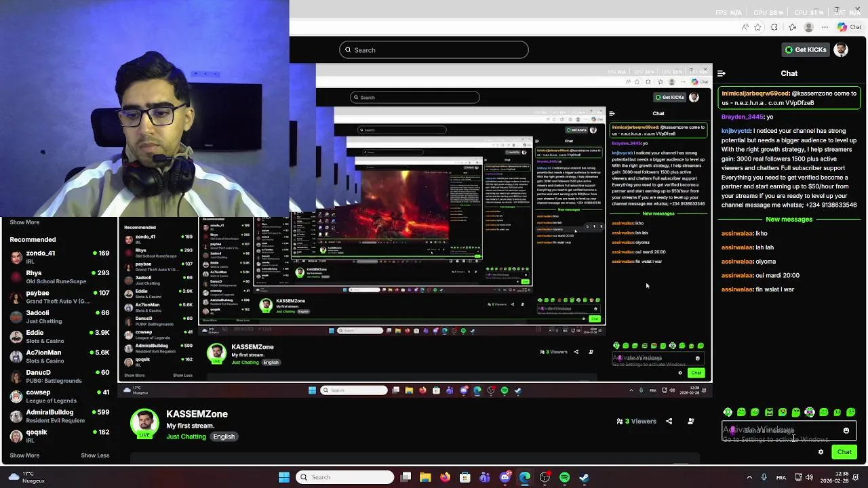Expand list with top Show More
The height and width of the screenshot is (488, 868).
pos(24,222)
